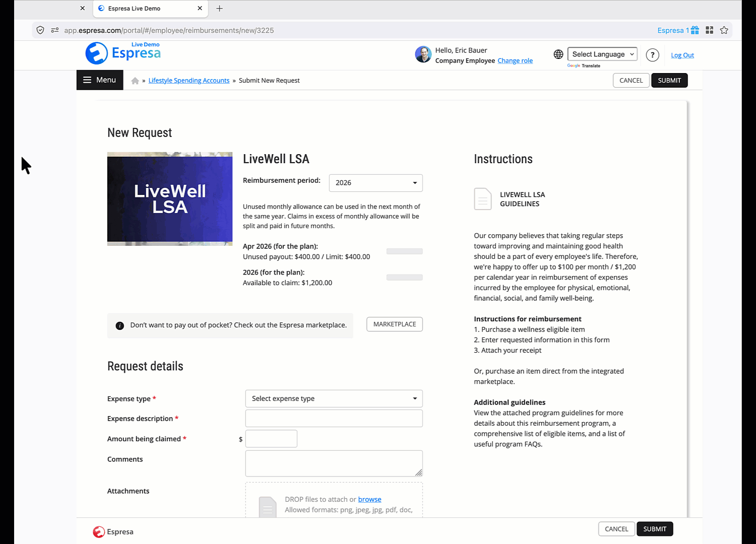Click the bottom SUBMIT button

tap(655, 529)
